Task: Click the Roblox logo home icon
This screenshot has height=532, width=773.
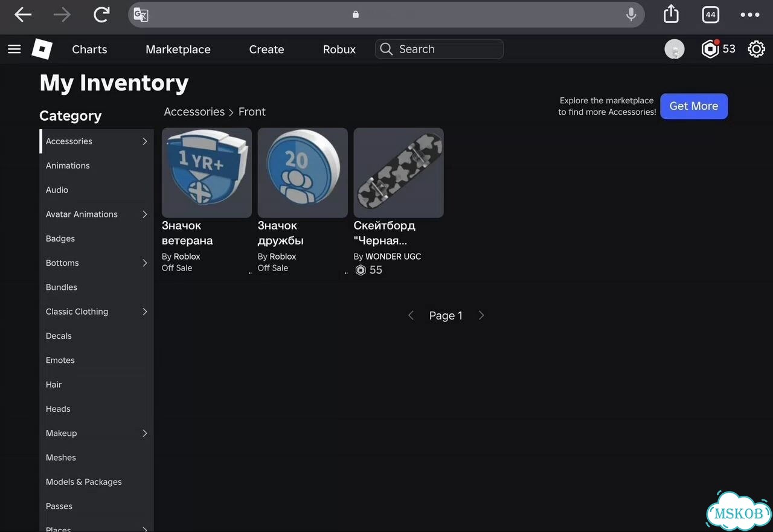Action: (42, 49)
